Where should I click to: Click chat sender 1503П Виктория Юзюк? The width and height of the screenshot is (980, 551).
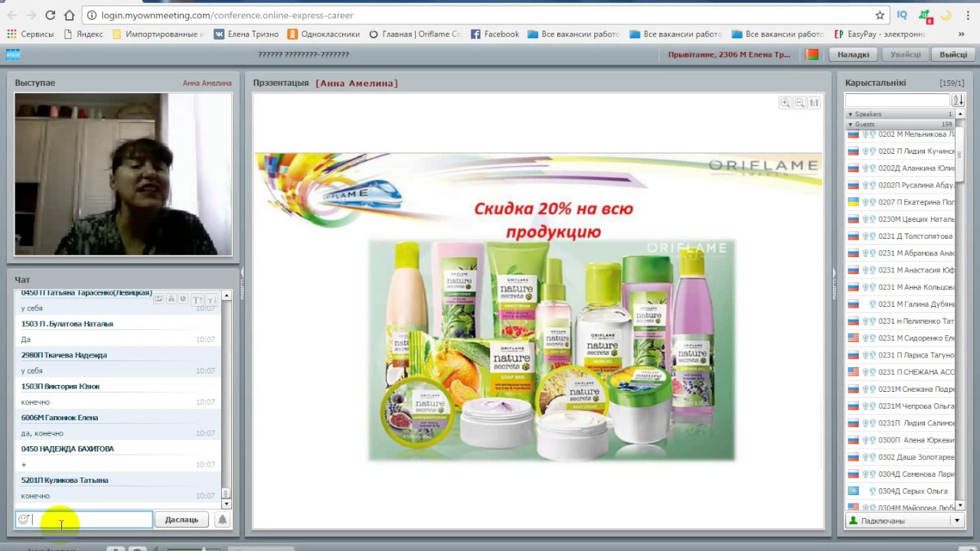pos(60,386)
